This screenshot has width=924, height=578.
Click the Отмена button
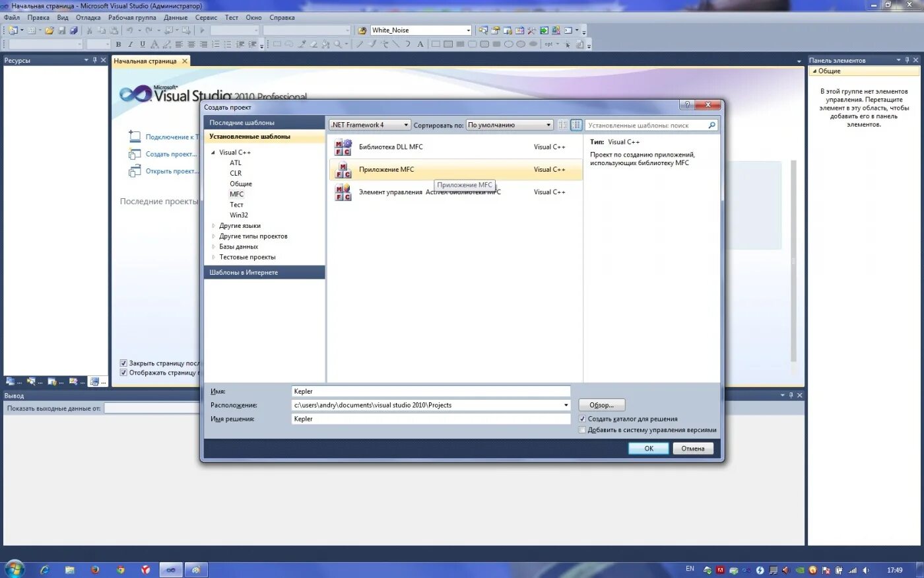(x=693, y=449)
